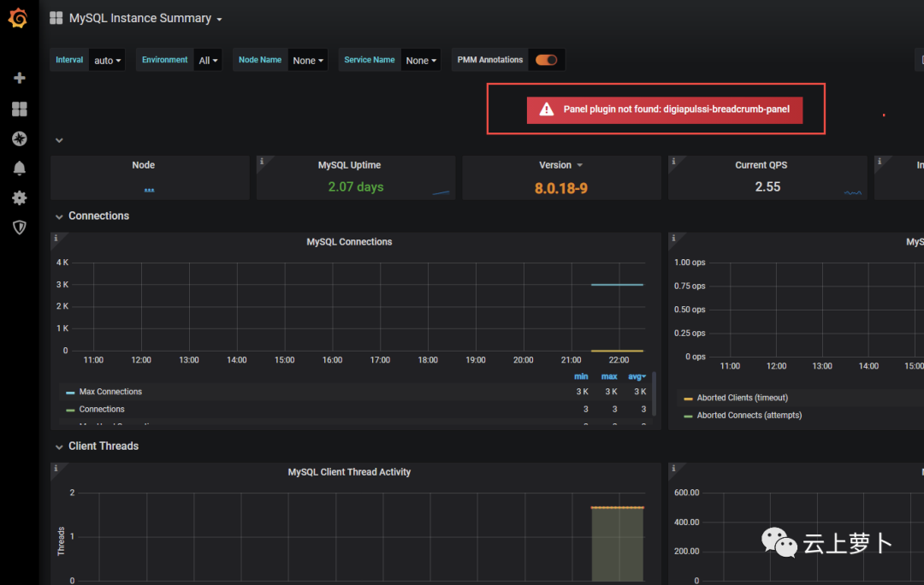
Task: Click the Node panel link dots
Action: (x=149, y=190)
